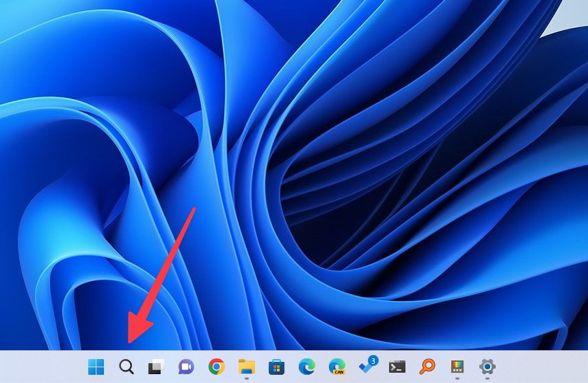Open Settings gear on taskbar
The width and height of the screenshot is (588, 383).
487,367
